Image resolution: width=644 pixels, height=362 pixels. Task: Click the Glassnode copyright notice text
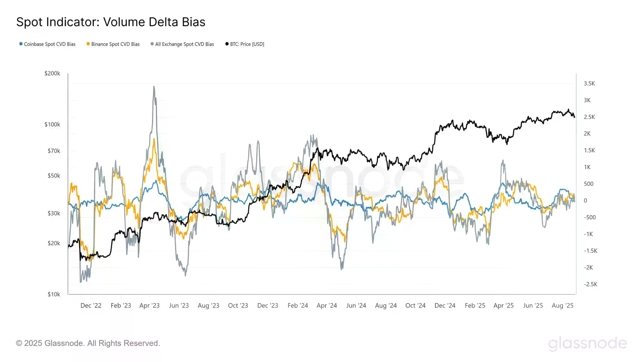coord(88,343)
